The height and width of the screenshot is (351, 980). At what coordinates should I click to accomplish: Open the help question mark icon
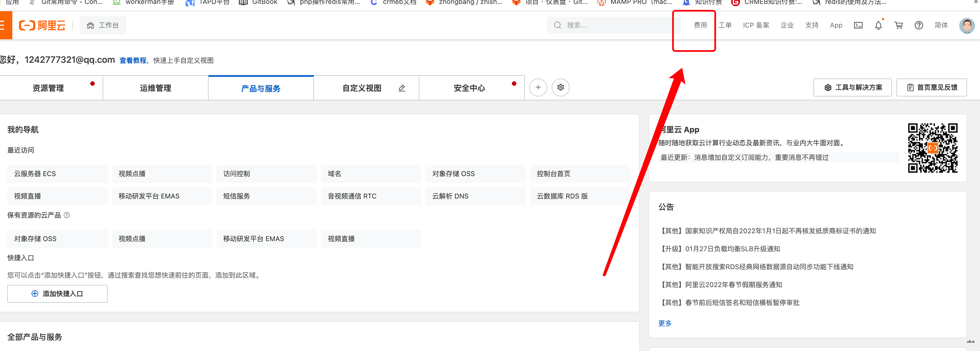coord(919,25)
